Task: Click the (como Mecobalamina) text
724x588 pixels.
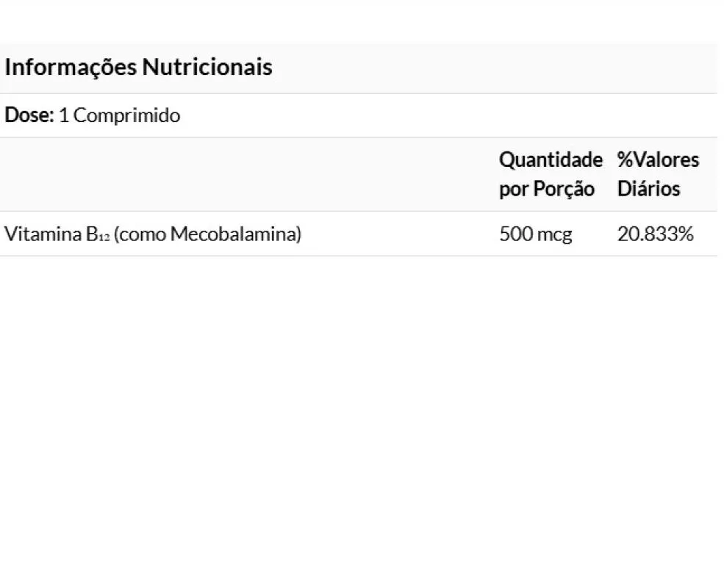Action: [207, 234]
